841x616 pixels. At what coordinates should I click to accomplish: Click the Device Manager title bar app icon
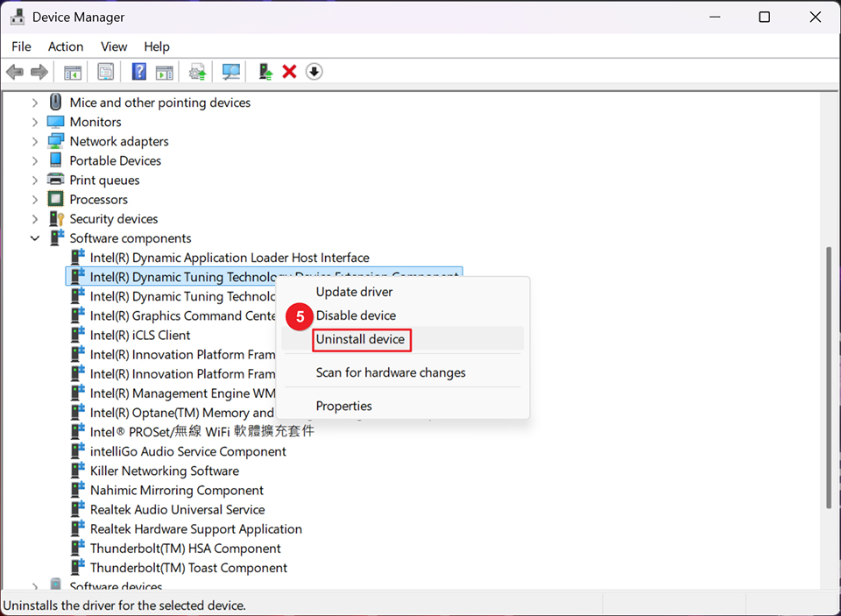(18, 18)
